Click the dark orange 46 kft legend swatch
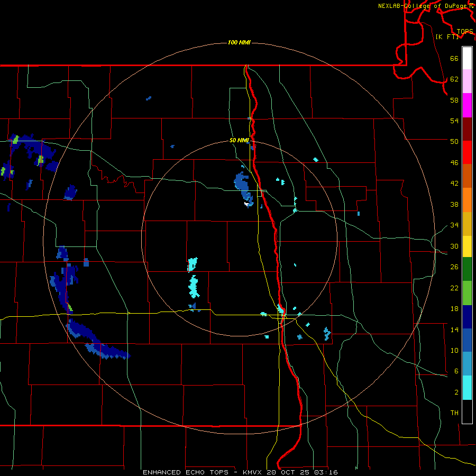 tap(467, 176)
